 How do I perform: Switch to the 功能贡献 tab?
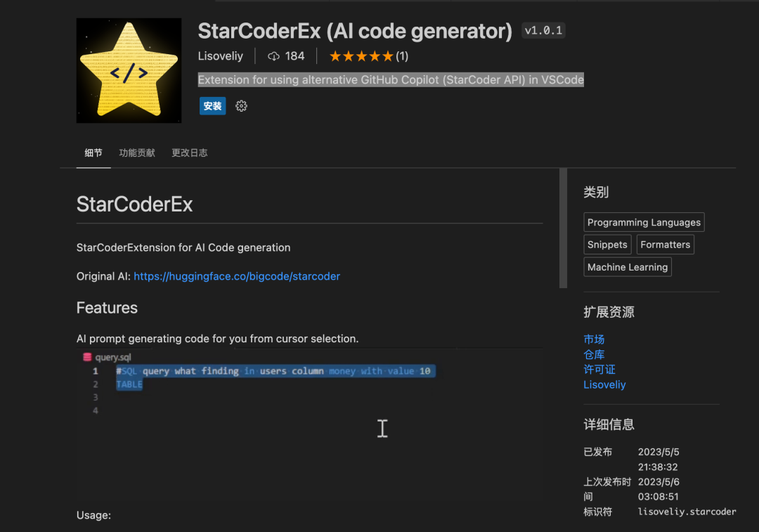point(137,153)
